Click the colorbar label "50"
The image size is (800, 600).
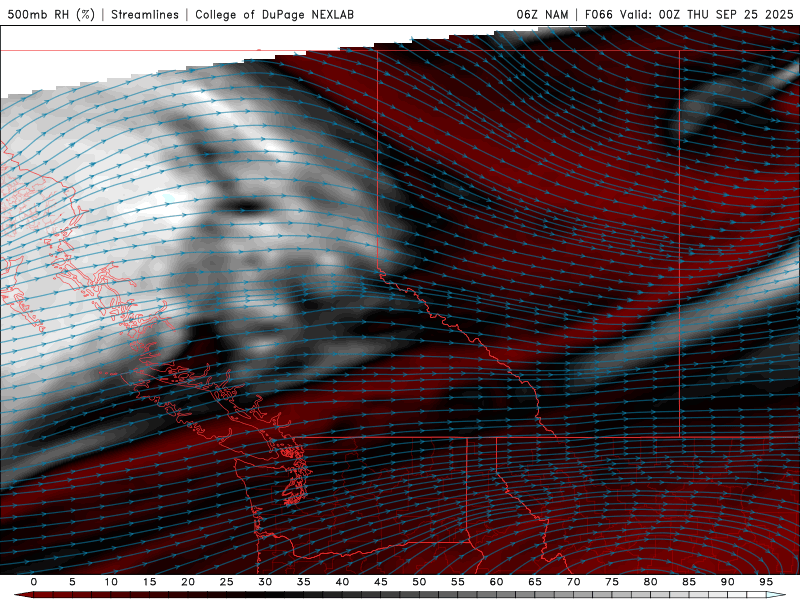[x=419, y=582]
